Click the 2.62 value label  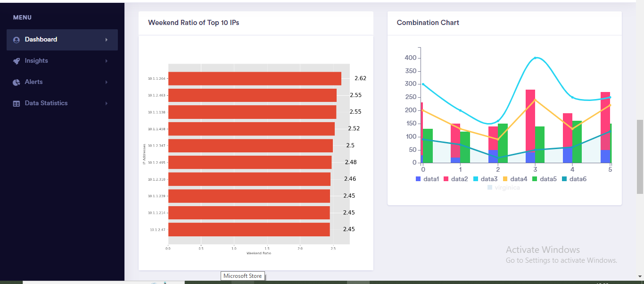pos(360,78)
